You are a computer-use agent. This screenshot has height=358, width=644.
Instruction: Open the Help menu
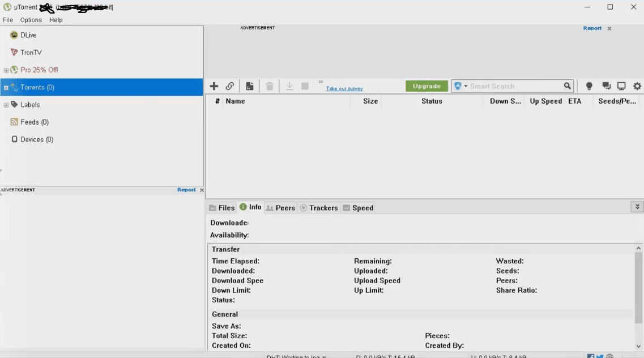click(x=56, y=20)
